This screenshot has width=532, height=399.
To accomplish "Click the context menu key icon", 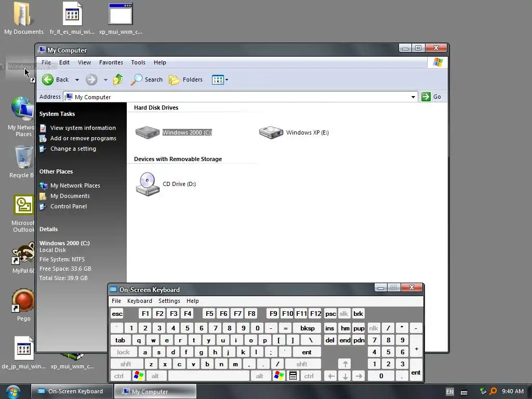I will click(x=293, y=376).
